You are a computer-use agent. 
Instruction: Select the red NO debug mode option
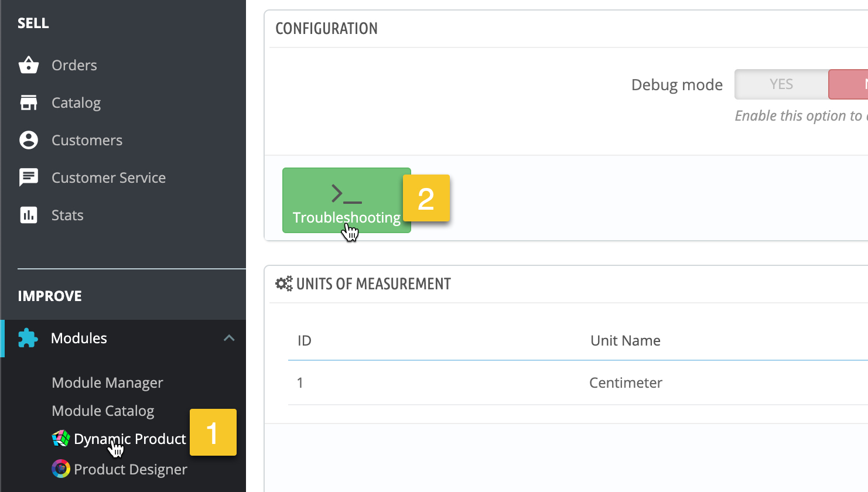[849, 84]
